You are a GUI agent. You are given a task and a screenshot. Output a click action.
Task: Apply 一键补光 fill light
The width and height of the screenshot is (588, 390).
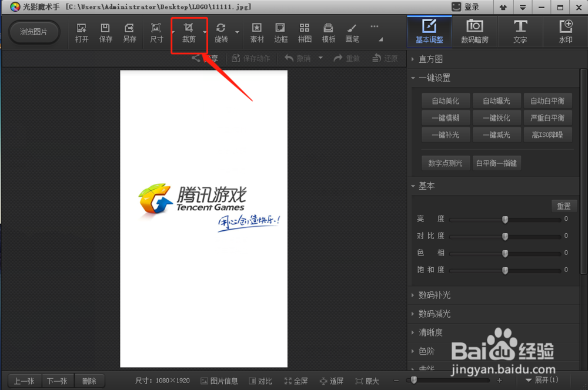click(x=446, y=135)
